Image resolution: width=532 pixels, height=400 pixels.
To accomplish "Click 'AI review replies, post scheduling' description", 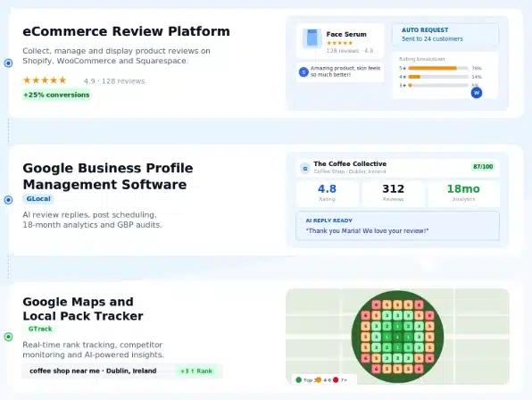I will coord(92,220).
